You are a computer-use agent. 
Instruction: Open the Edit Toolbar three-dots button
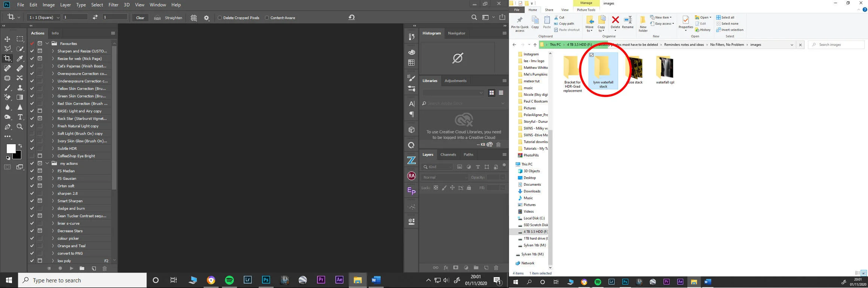point(7,137)
